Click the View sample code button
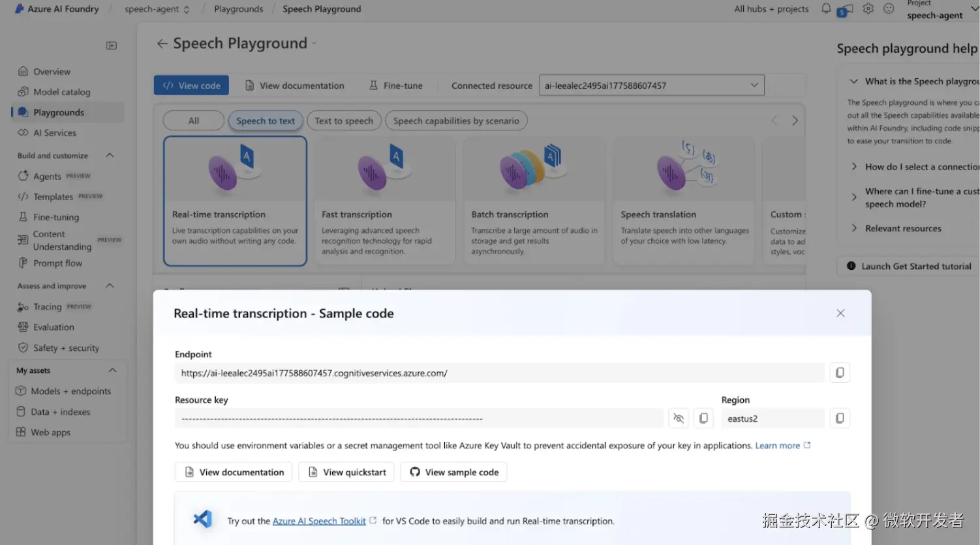This screenshot has width=980, height=545. [454, 472]
